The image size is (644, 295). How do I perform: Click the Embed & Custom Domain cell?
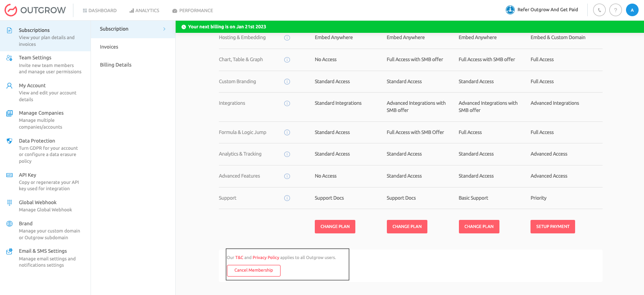coord(558,38)
